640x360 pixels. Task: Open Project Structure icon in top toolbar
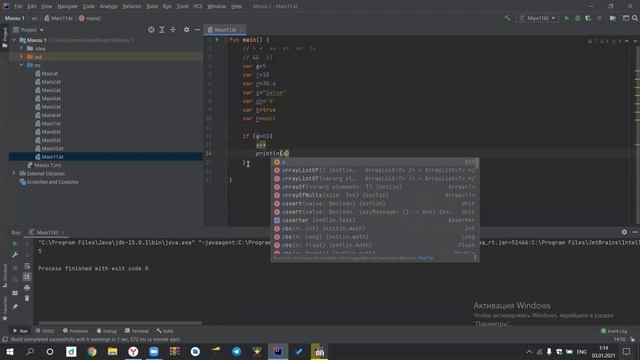[x=613, y=18]
